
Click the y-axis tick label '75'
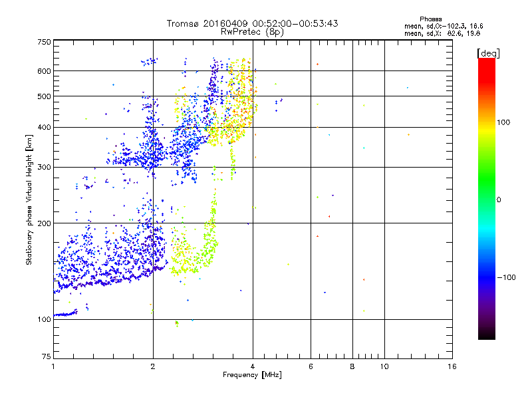[x=47, y=356]
